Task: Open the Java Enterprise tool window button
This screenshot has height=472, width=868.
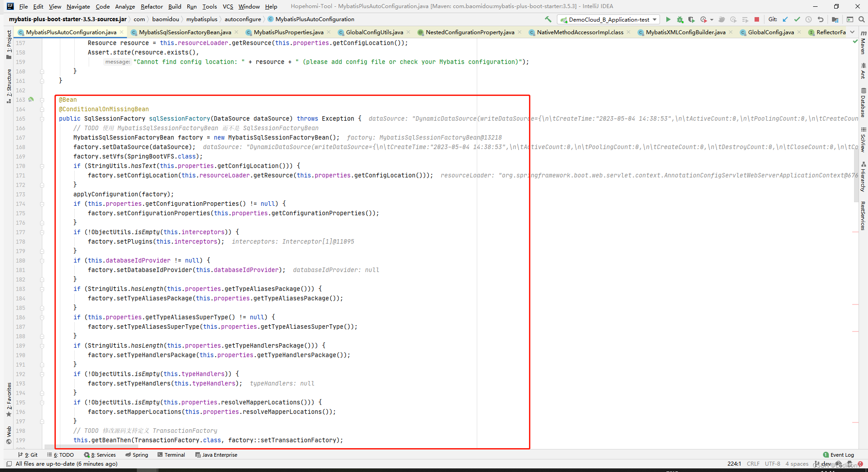Action: tap(217, 455)
